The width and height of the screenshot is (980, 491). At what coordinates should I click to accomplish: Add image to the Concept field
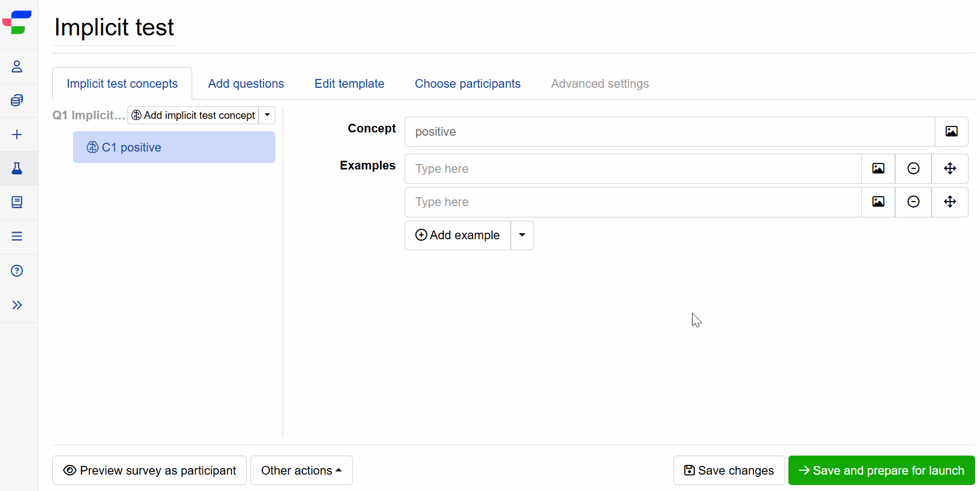(951, 131)
